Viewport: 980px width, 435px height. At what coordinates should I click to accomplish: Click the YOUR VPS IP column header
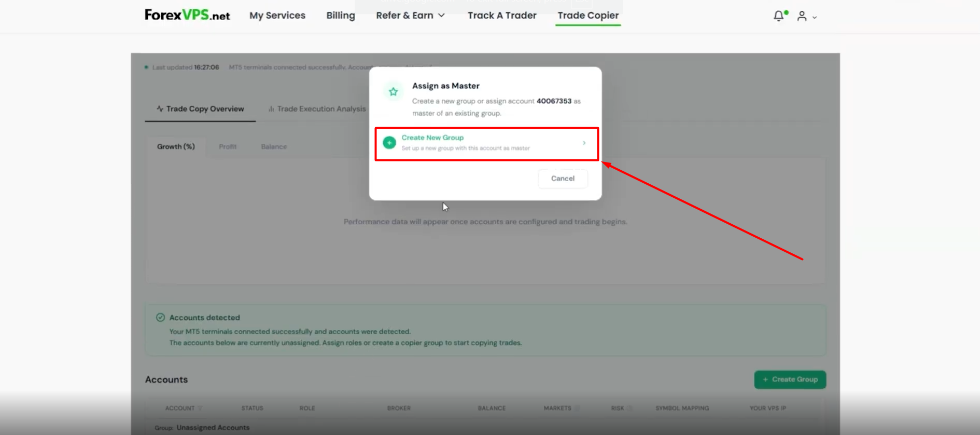point(767,408)
